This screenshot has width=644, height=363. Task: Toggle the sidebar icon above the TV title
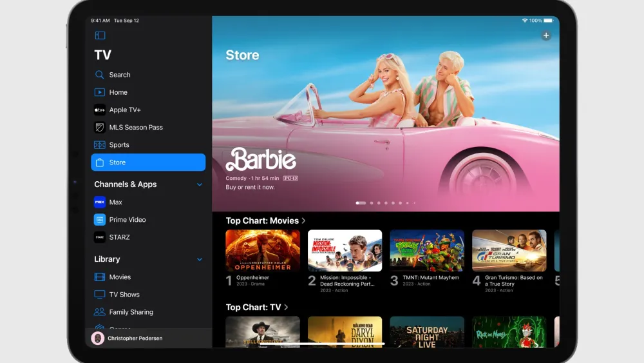[x=100, y=35]
